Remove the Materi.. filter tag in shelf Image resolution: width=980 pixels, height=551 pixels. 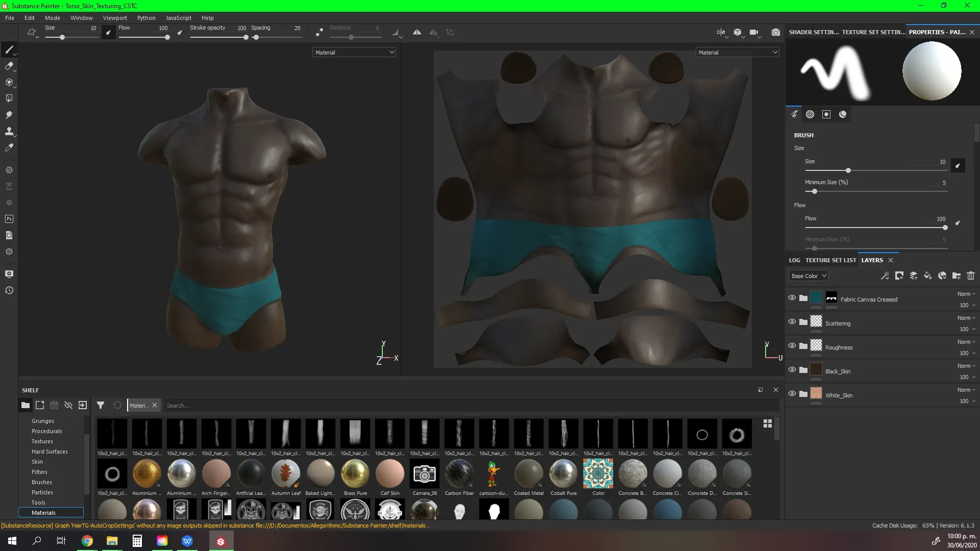coord(155,405)
